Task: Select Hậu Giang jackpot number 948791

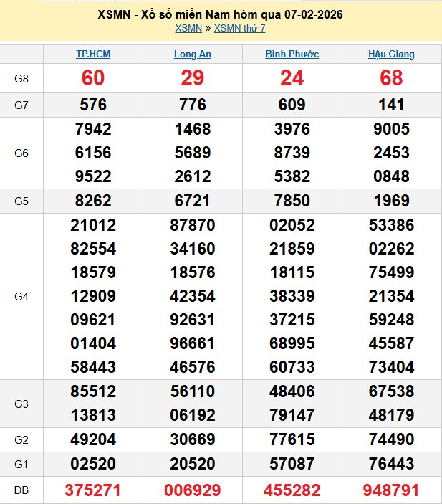Action: [391, 490]
